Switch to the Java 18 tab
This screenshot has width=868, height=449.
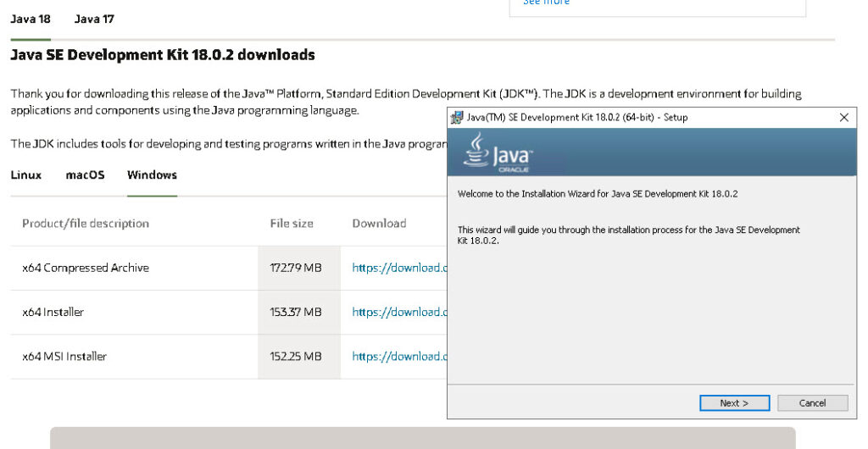tap(31, 19)
